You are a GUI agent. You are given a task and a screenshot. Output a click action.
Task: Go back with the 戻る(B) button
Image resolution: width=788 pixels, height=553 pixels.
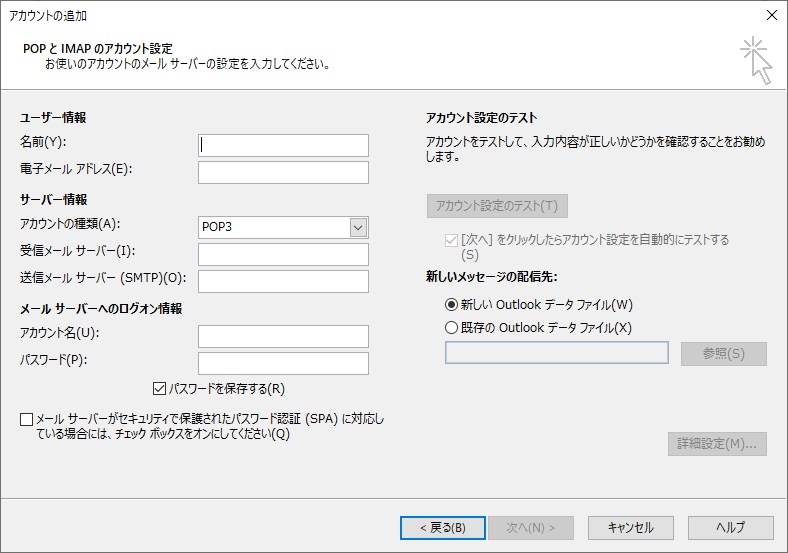(x=442, y=528)
